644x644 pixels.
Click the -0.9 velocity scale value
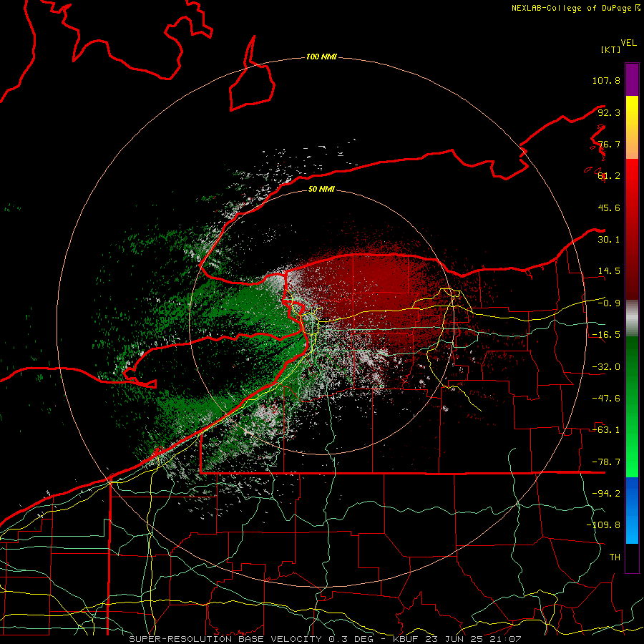pyautogui.click(x=609, y=303)
